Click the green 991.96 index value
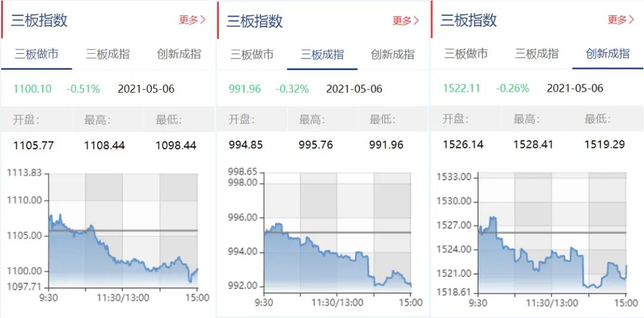 [x=244, y=89]
